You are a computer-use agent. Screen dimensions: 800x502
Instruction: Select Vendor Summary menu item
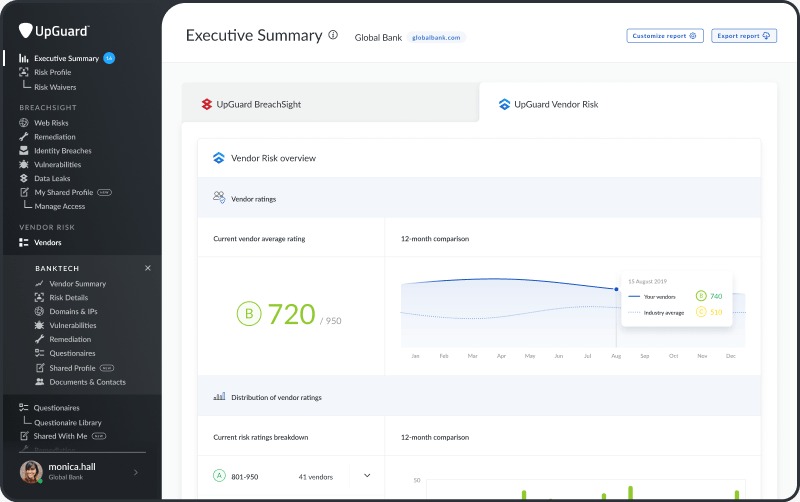[78, 284]
